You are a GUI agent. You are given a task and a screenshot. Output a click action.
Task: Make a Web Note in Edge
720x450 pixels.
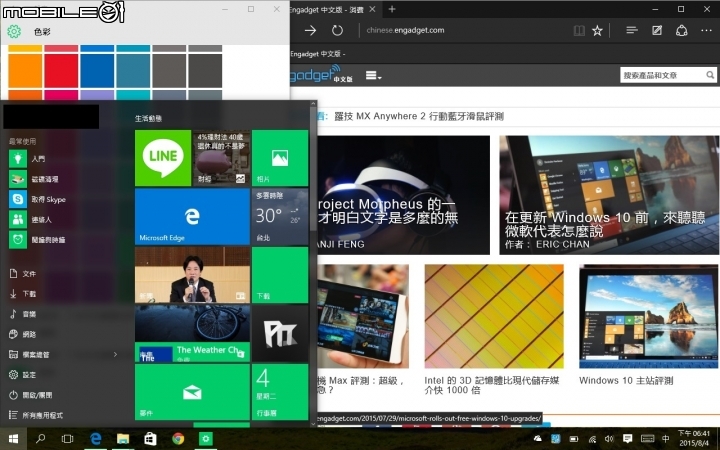tap(657, 30)
